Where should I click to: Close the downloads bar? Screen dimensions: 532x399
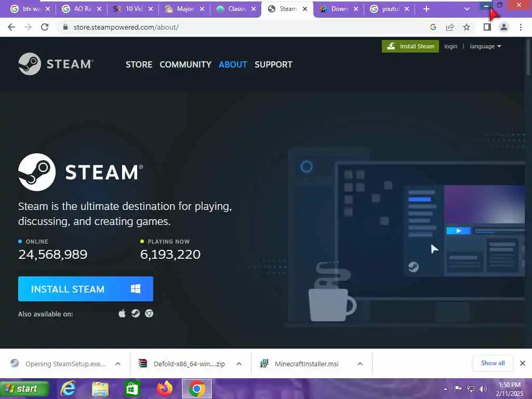click(x=523, y=363)
